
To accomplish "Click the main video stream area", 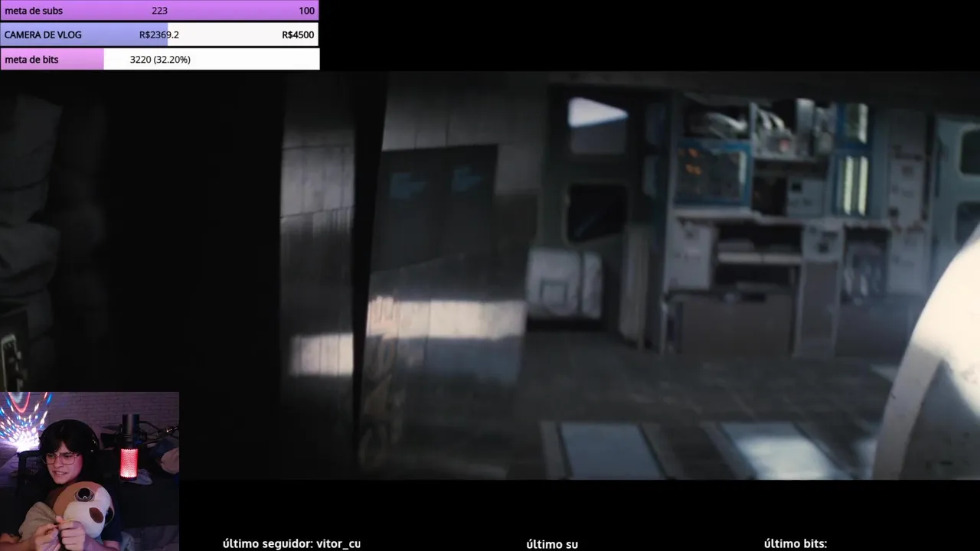I will tap(490, 275).
